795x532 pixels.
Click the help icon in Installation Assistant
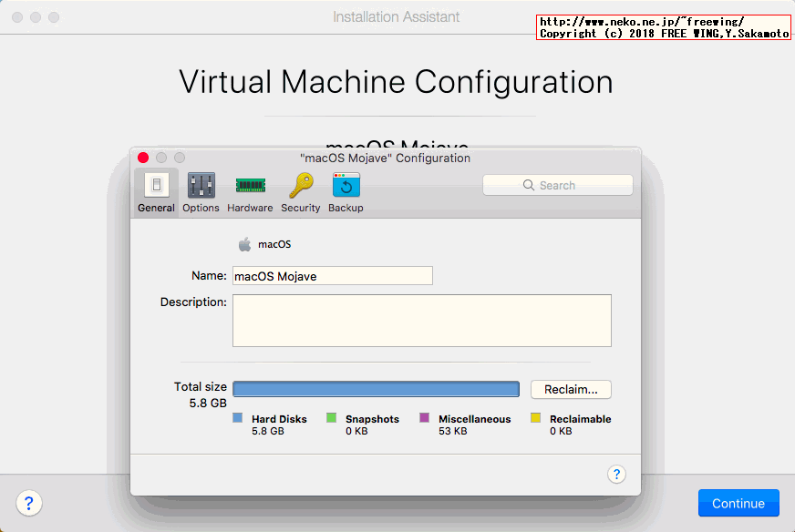coord(28,503)
